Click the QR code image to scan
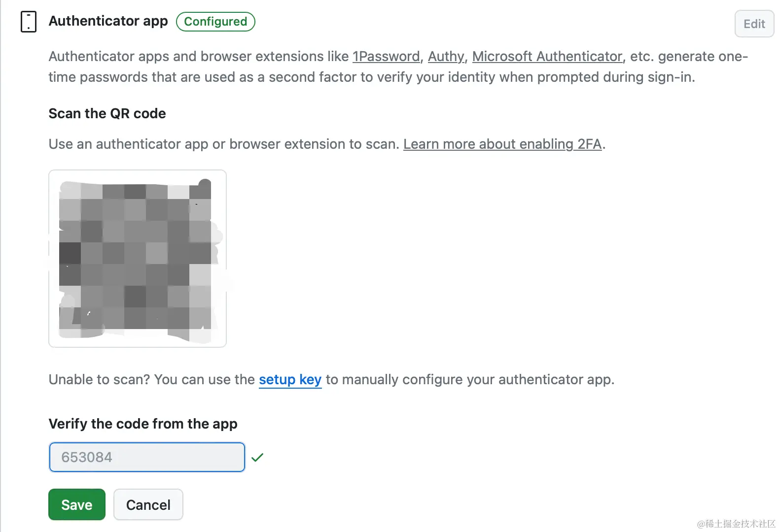Screen dimensions: 779x532 click(137, 258)
